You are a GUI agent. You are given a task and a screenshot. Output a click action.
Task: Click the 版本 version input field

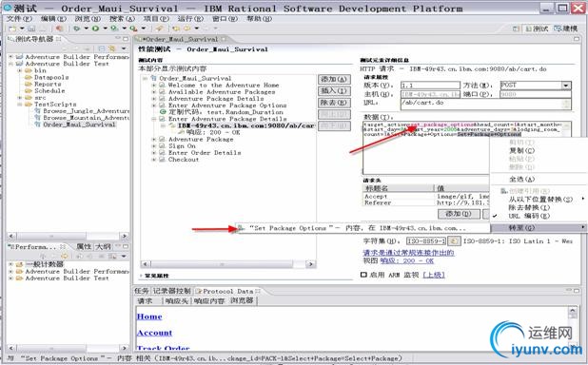click(x=430, y=86)
